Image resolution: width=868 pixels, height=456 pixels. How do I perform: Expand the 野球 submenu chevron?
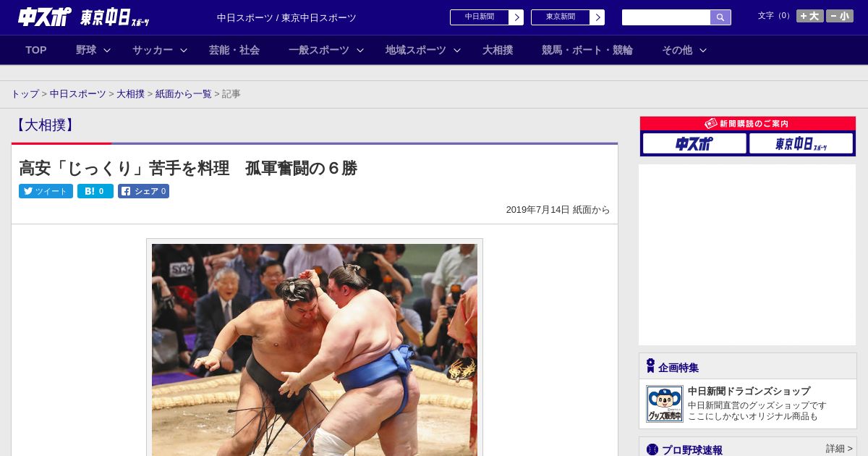[107, 50]
